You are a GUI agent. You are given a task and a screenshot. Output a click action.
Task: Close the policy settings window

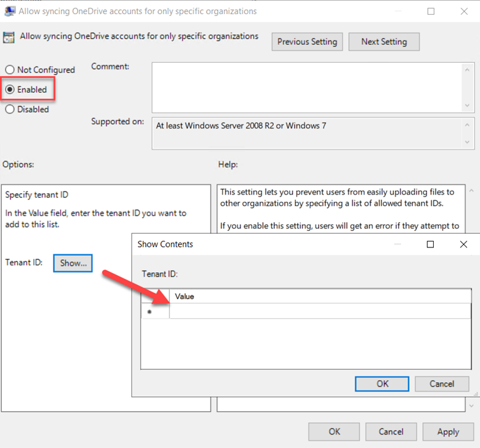[464, 11]
